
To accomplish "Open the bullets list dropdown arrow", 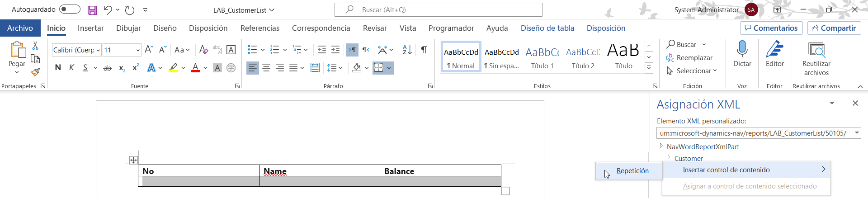I will [263, 50].
